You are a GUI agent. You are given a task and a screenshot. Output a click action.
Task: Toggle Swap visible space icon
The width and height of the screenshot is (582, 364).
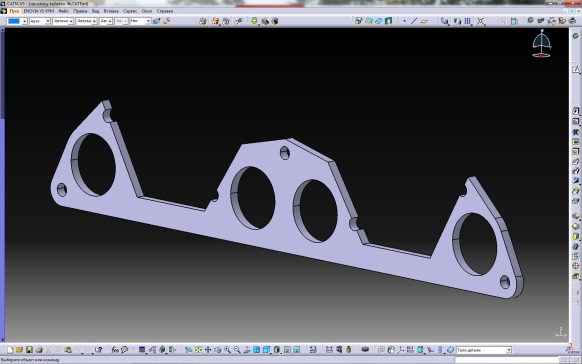click(297, 350)
